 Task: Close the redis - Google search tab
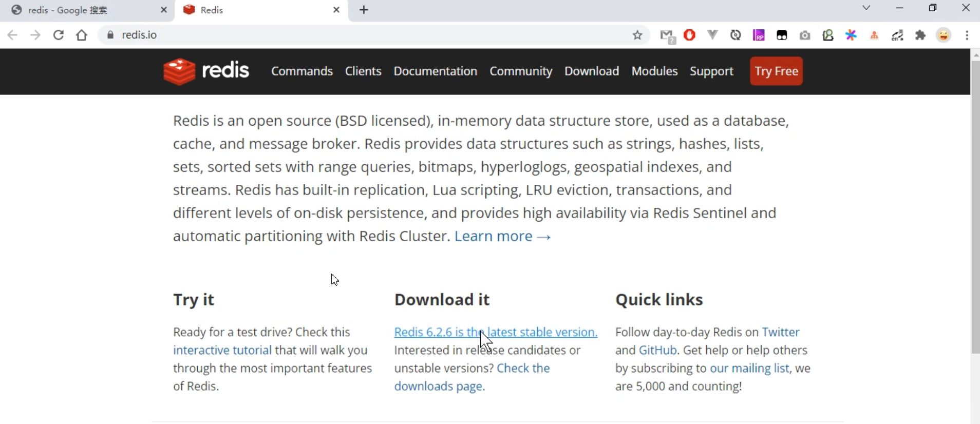[164, 10]
